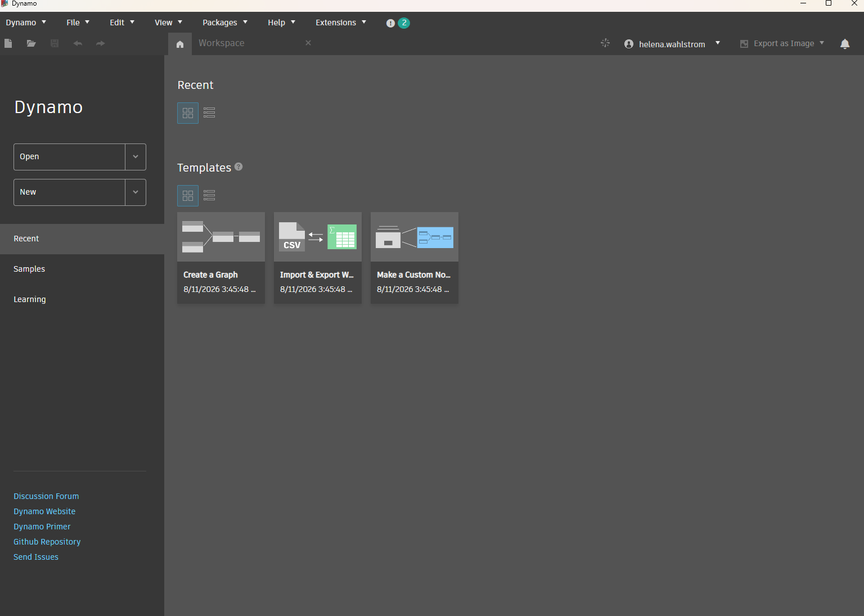
Task: Go to the Home tab icon
Action: click(x=180, y=44)
